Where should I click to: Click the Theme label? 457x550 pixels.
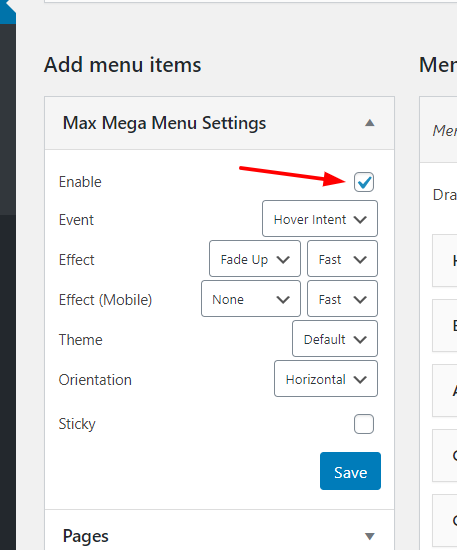tap(80, 340)
